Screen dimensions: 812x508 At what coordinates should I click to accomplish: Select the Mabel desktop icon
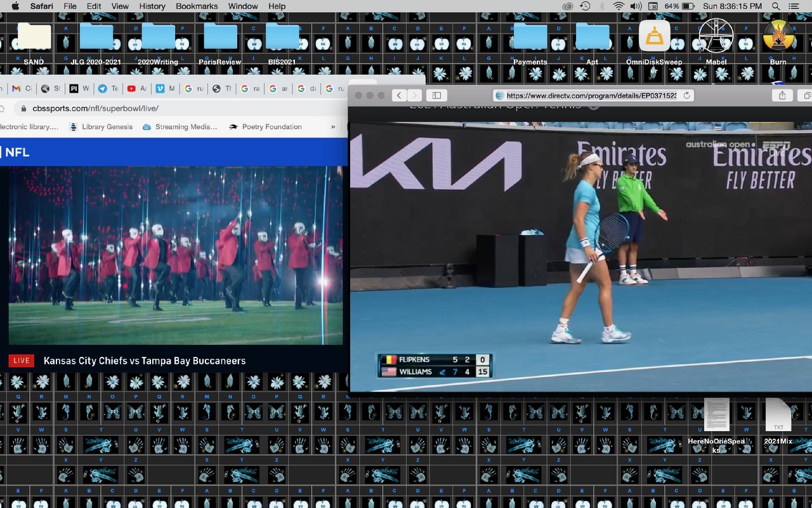tap(716, 36)
